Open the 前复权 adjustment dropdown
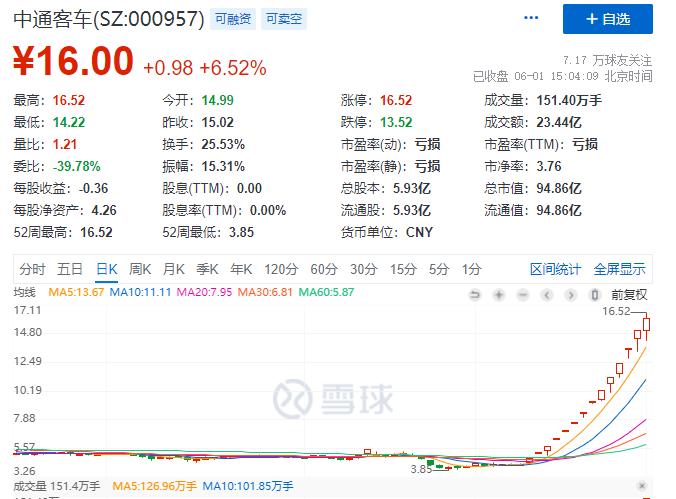676x499 pixels. click(629, 295)
